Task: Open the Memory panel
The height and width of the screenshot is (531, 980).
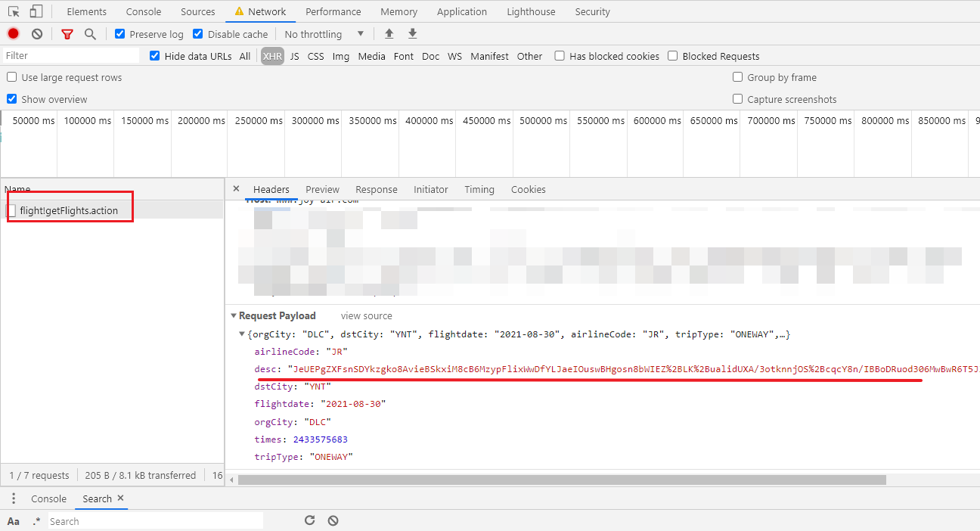Action: coord(399,11)
